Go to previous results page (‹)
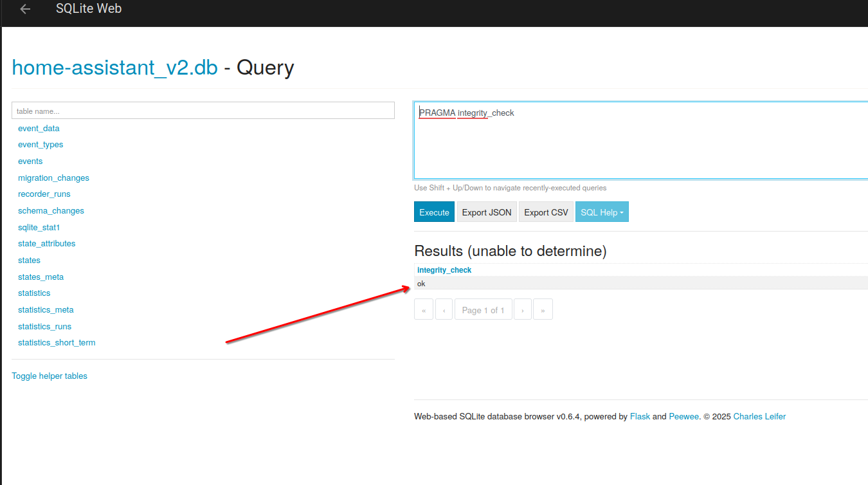 pos(444,309)
